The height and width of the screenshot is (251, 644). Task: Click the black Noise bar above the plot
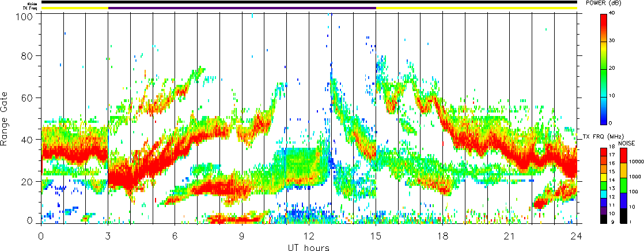(309, 2)
